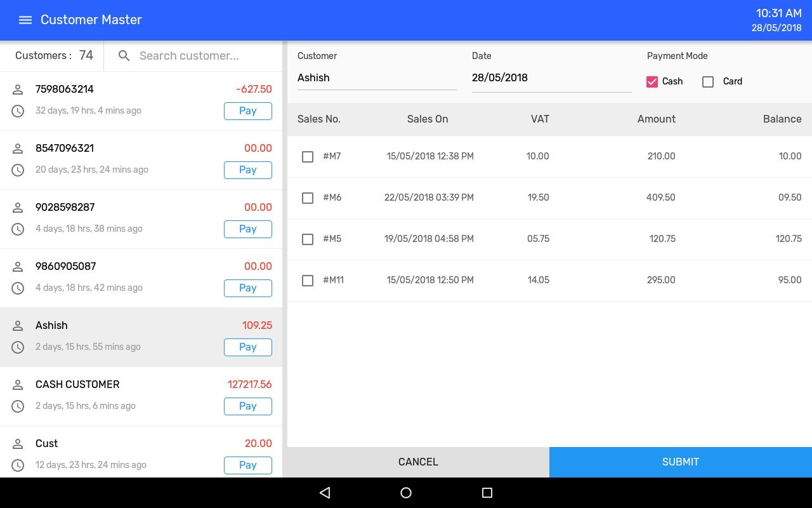Screen dimensions: 812x508
Task: Click person icon next to 7598063214
Action: (x=18, y=90)
